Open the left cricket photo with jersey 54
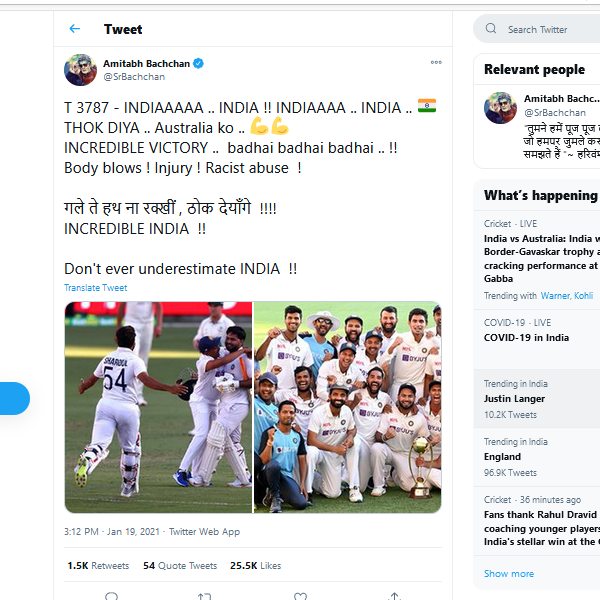Screen dimensions: 600x600 158,407
